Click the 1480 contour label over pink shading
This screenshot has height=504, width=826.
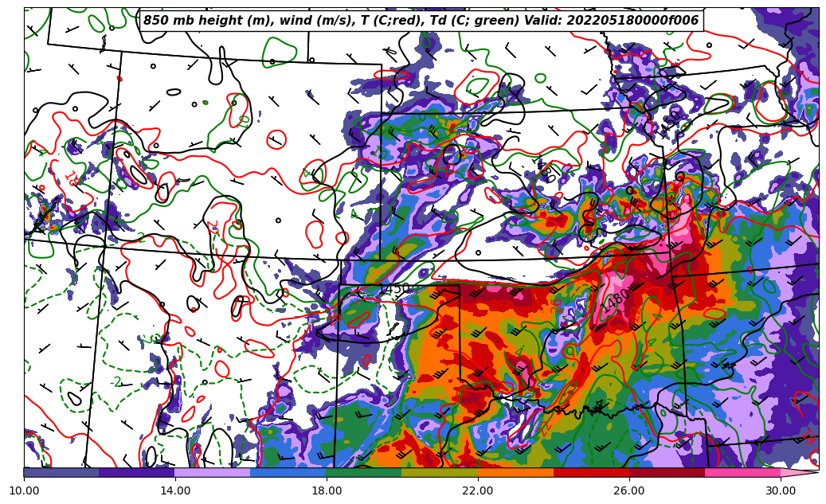(615, 301)
